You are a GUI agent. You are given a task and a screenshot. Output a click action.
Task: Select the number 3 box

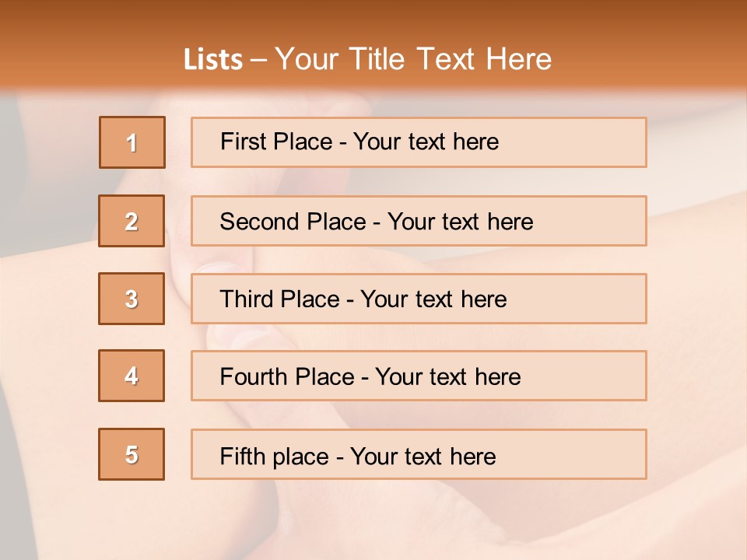click(132, 299)
